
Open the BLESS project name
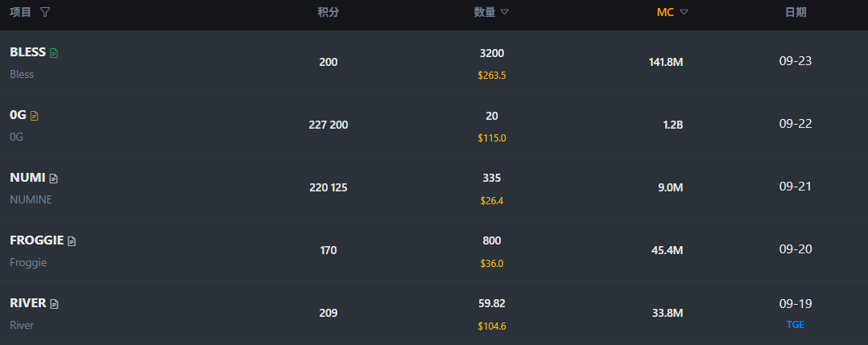27,52
